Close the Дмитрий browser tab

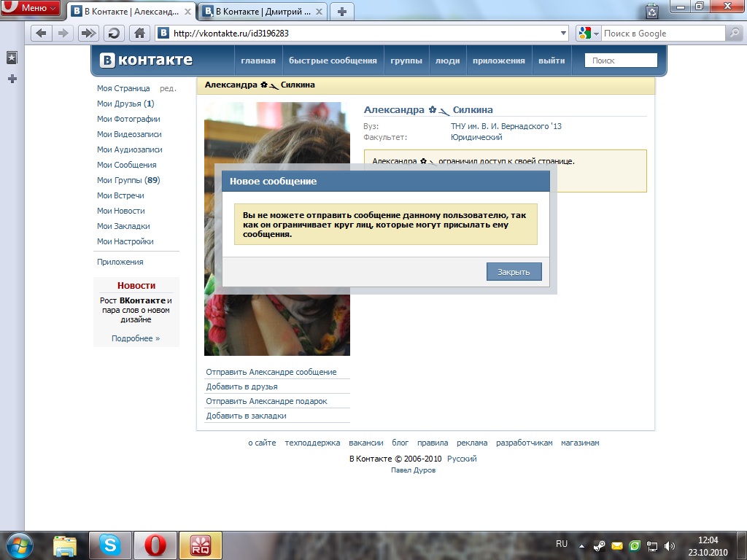click(x=319, y=12)
